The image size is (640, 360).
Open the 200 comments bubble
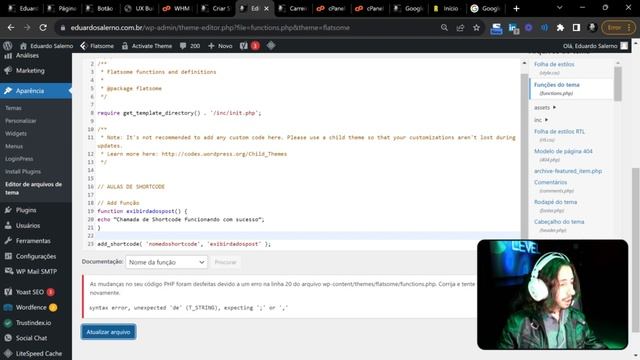tap(190, 46)
